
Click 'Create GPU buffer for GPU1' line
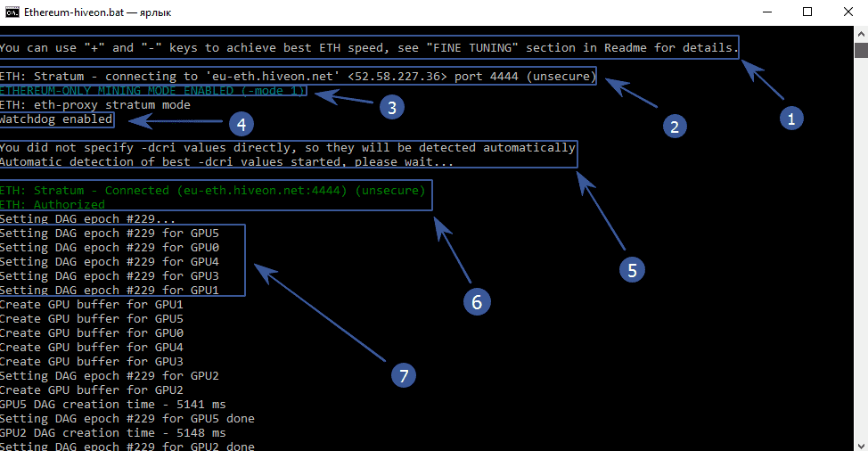[x=91, y=304]
